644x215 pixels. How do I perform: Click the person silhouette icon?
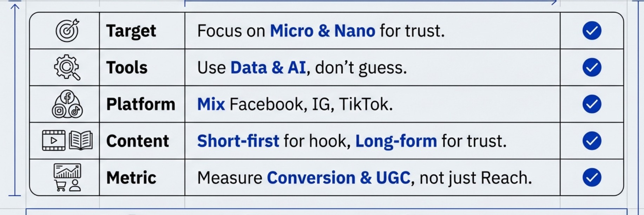coord(75,185)
